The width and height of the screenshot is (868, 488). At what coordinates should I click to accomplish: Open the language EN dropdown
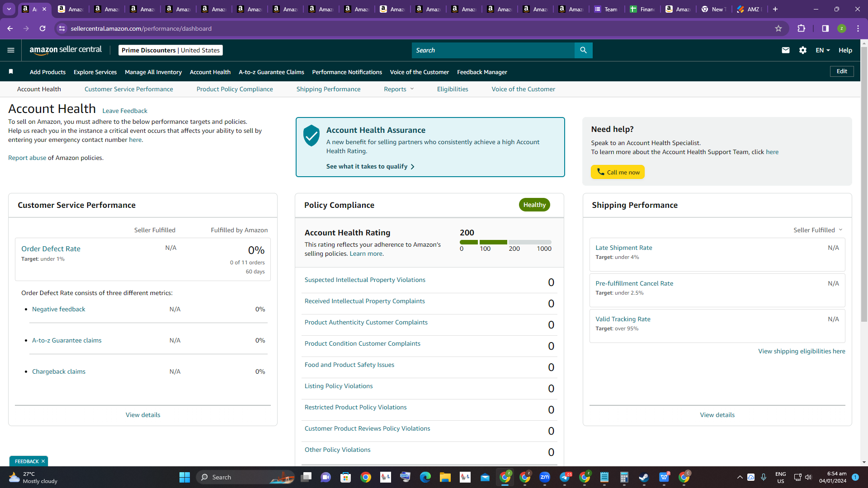pos(823,50)
